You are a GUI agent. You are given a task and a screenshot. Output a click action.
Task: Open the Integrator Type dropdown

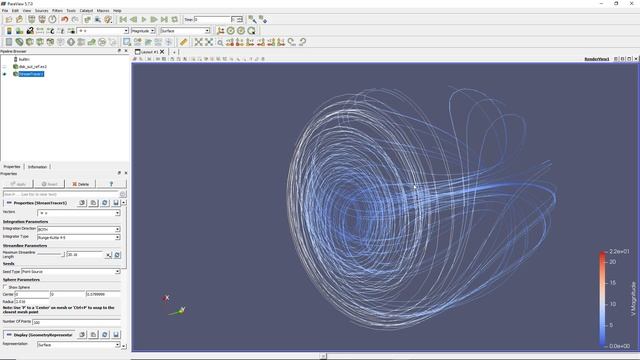pos(79,237)
